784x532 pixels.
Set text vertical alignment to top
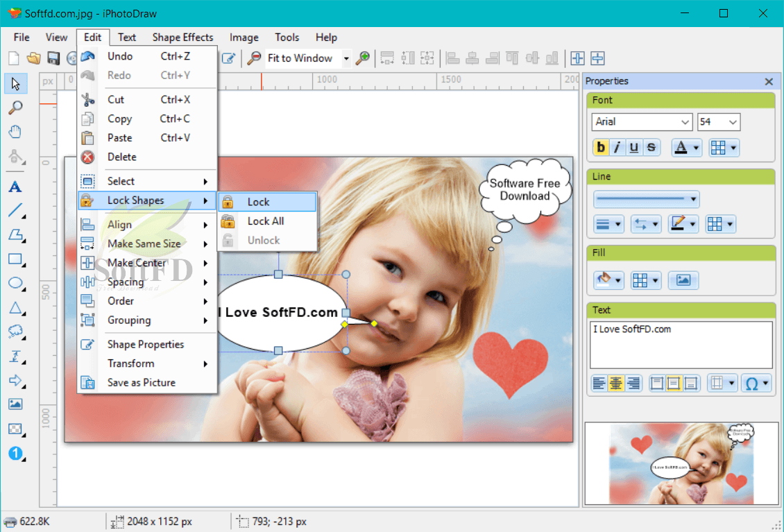point(656,384)
